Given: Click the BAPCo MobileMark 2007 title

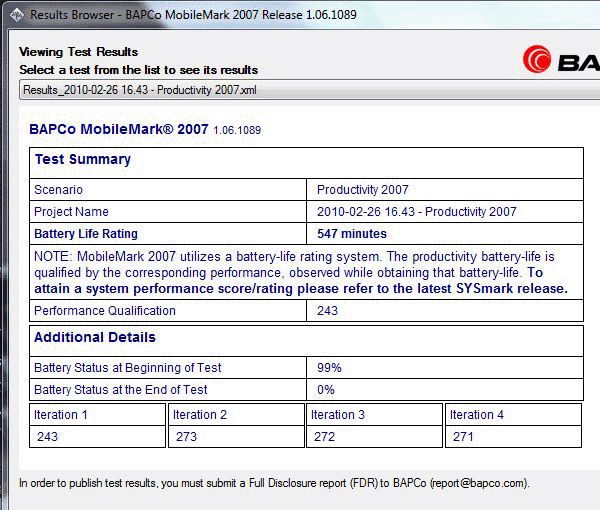Looking at the screenshot, I should (119, 129).
